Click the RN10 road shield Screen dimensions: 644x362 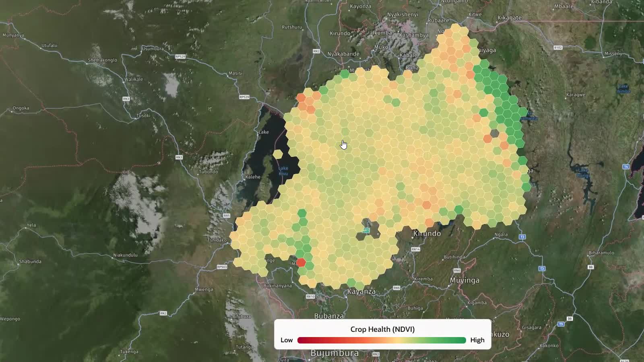(310, 296)
